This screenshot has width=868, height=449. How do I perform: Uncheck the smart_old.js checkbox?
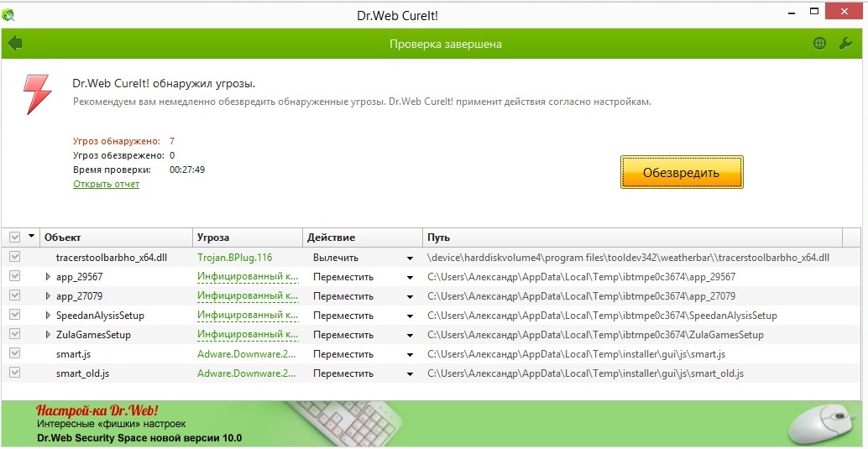coord(15,373)
